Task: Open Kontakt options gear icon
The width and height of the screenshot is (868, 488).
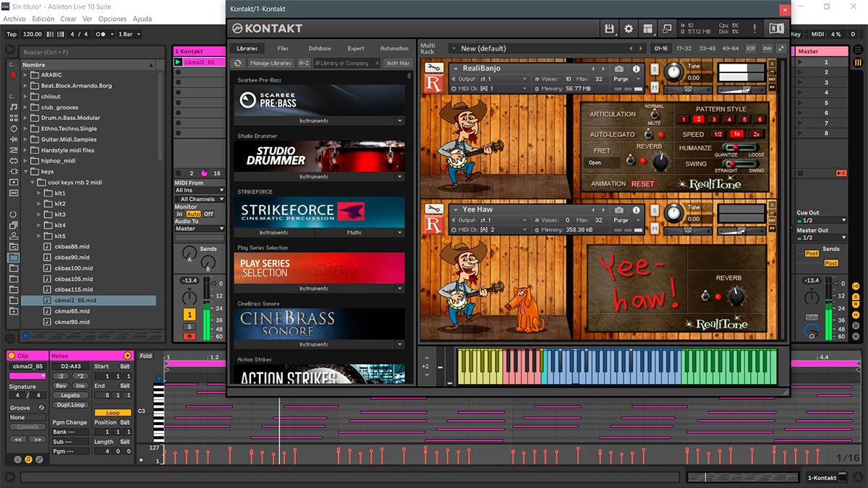Action: (x=628, y=29)
